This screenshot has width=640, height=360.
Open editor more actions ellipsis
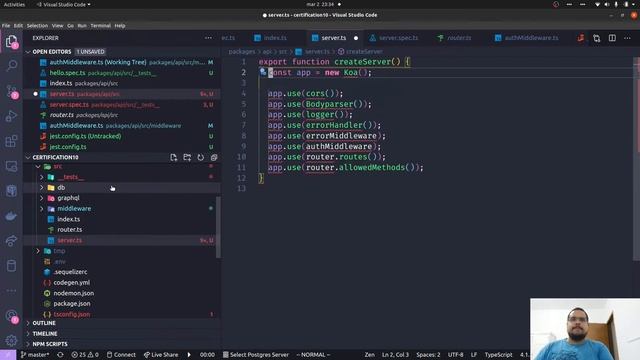627,38
